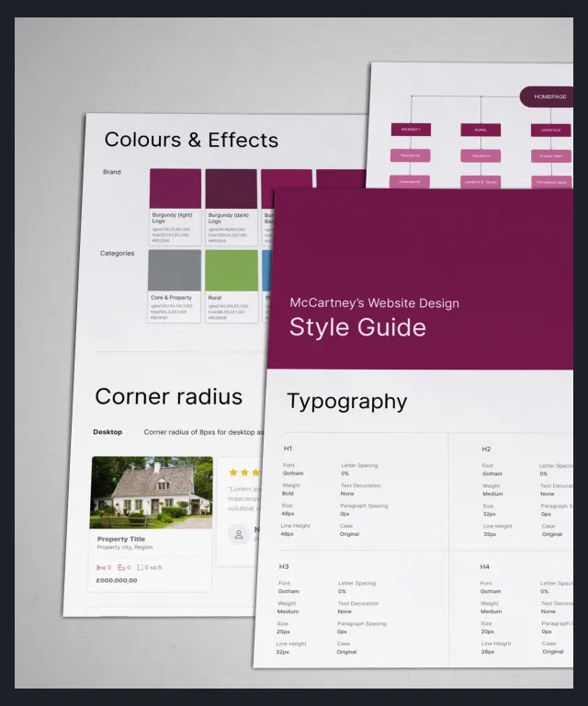This screenshot has height=706, width=588.
Task: Click the 'Gotham' font value in H1
Action: (293, 473)
